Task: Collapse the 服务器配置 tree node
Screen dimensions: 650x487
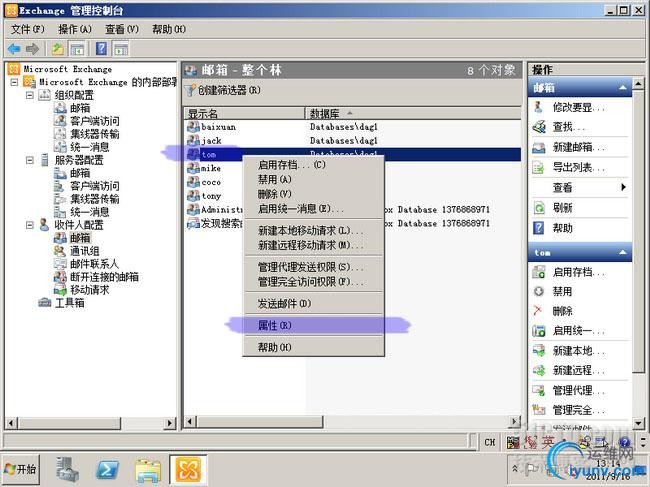Action: click(x=29, y=160)
